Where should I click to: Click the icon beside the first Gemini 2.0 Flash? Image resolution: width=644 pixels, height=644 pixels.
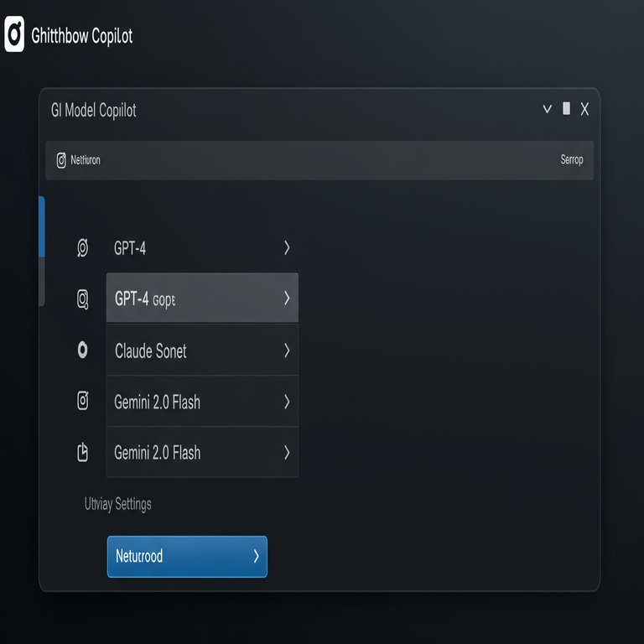point(82,401)
